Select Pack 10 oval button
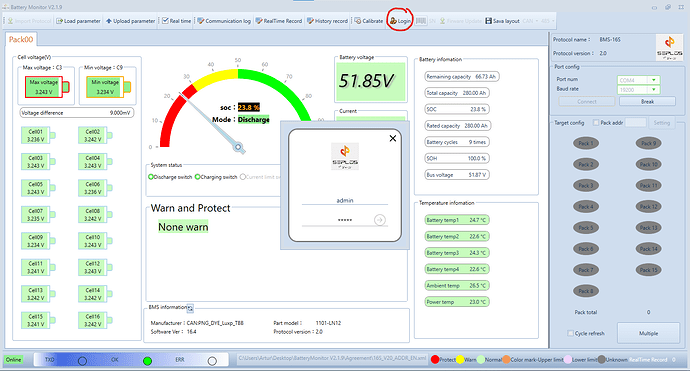The height and width of the screenshot is (371, 690). point(648,164)
